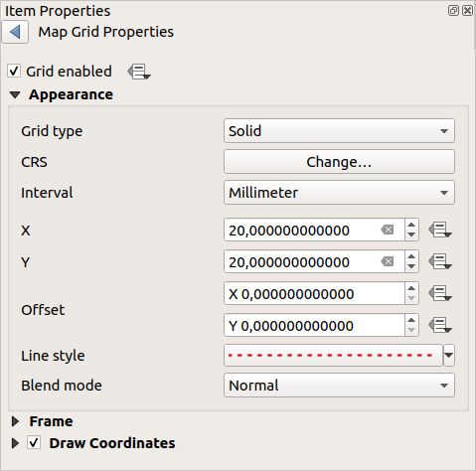Viewport: 476px width, 471px height.
Task: Toggle the Draw Coordinates checkbox
Action: click(34, 443)
